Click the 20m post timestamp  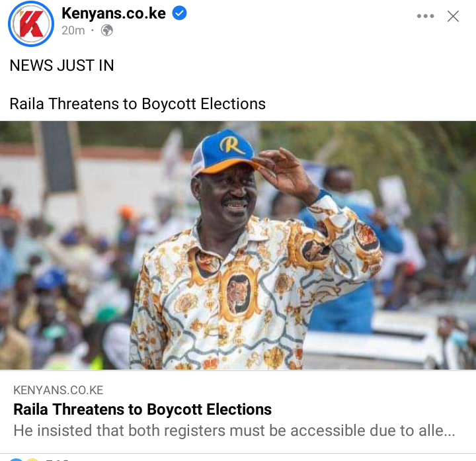[73, 30]
